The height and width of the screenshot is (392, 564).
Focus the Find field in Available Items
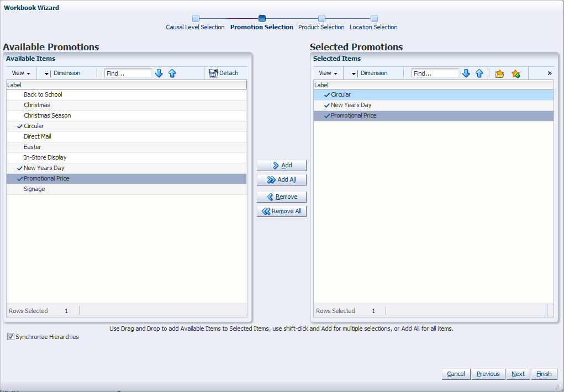point(128,73)
